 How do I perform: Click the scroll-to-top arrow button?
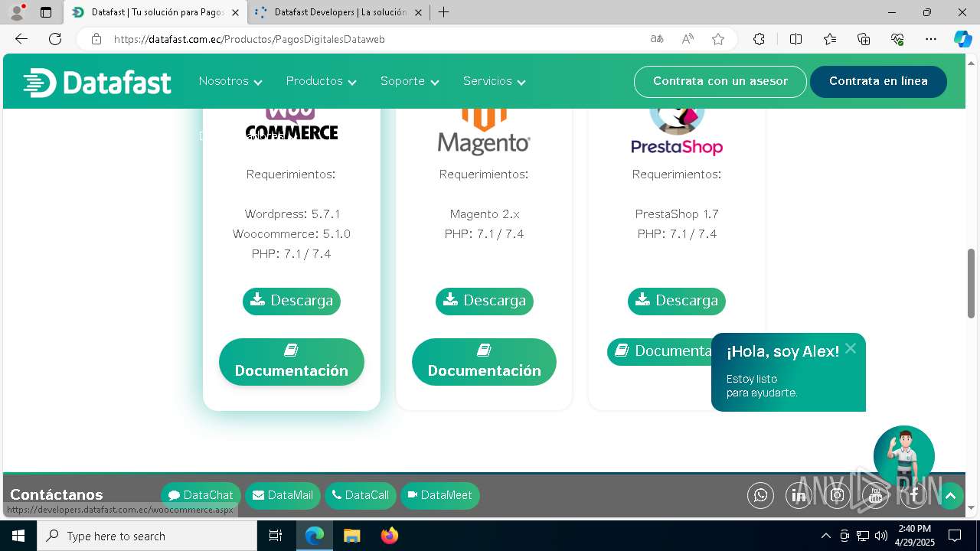click(x=950, y=496)
